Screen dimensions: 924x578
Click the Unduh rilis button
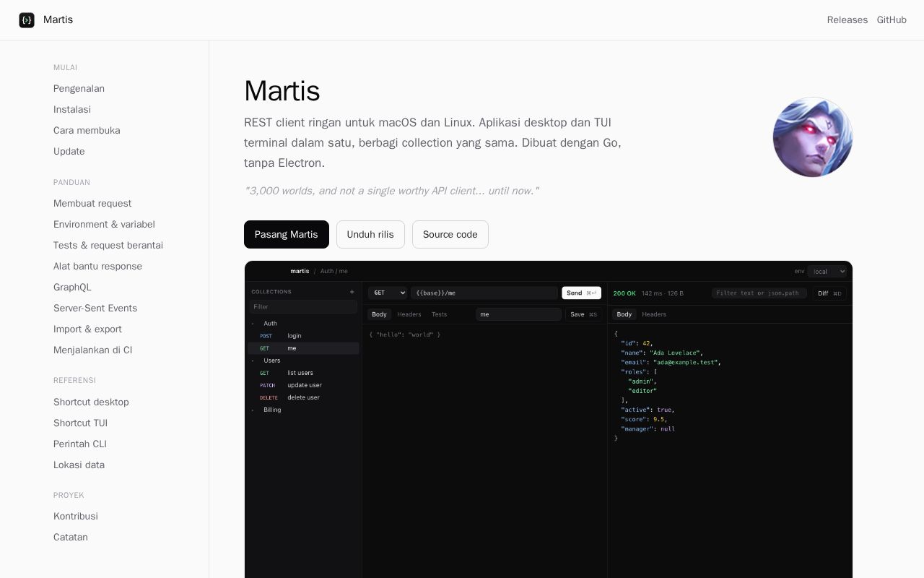370,235
